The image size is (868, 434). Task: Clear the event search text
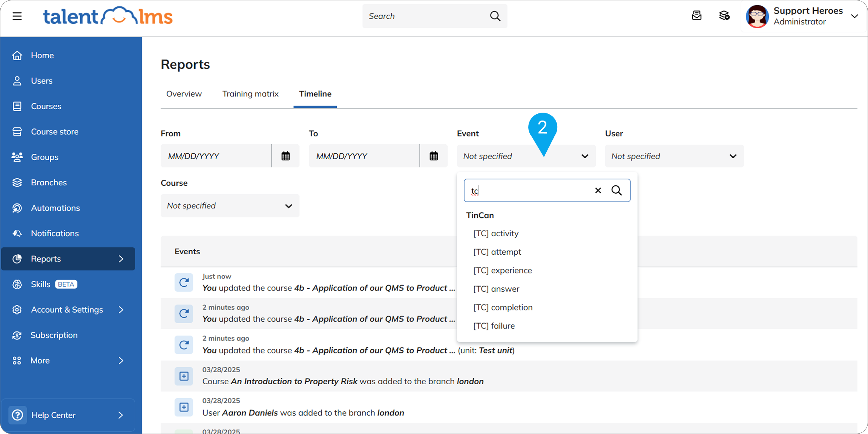click(x=598, y=191)
